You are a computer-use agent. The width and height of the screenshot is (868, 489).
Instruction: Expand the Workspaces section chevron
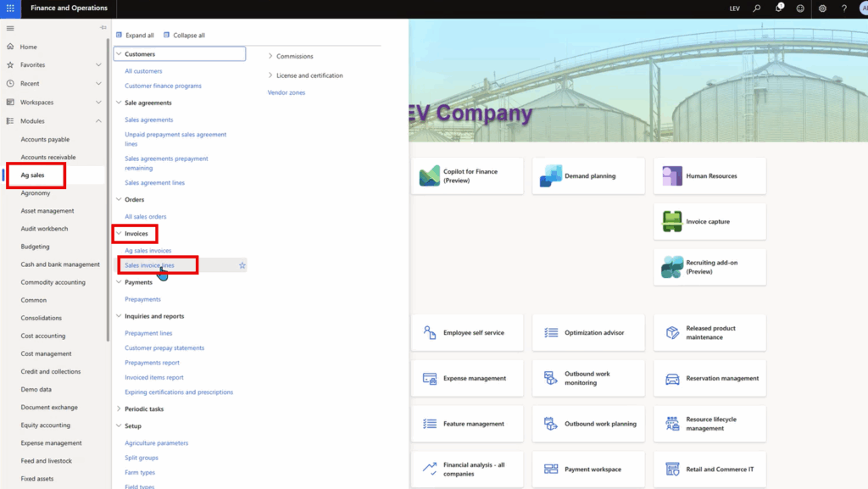tap(98, 103)
